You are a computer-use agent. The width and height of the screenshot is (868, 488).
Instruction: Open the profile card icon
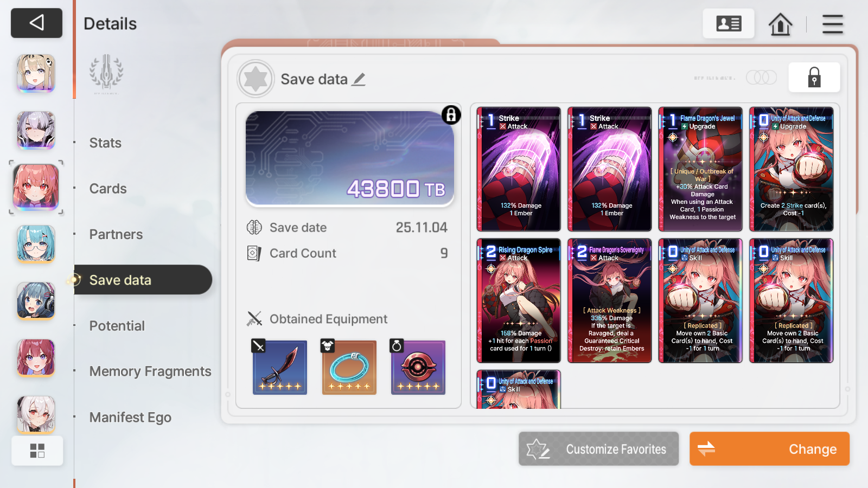pyautogui.click(x=729, y=23)
